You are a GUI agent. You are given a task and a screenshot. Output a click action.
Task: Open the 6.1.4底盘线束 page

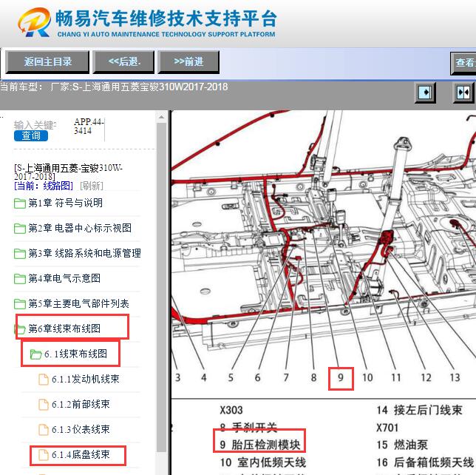click(x=81, y=454)
